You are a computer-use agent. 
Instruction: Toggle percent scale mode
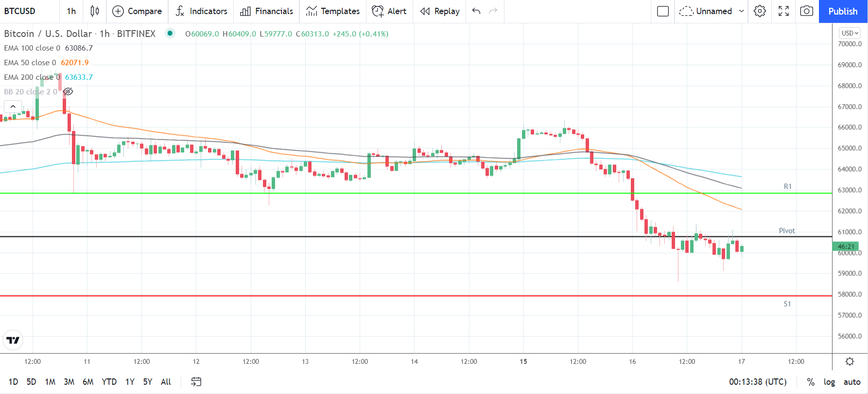click(x=811, y=382)
